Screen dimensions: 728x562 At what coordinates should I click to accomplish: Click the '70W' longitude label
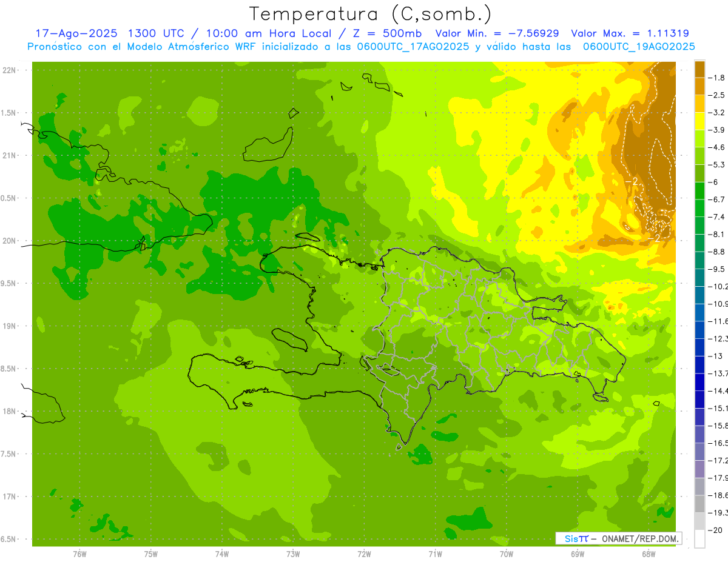tap(507, 554)
